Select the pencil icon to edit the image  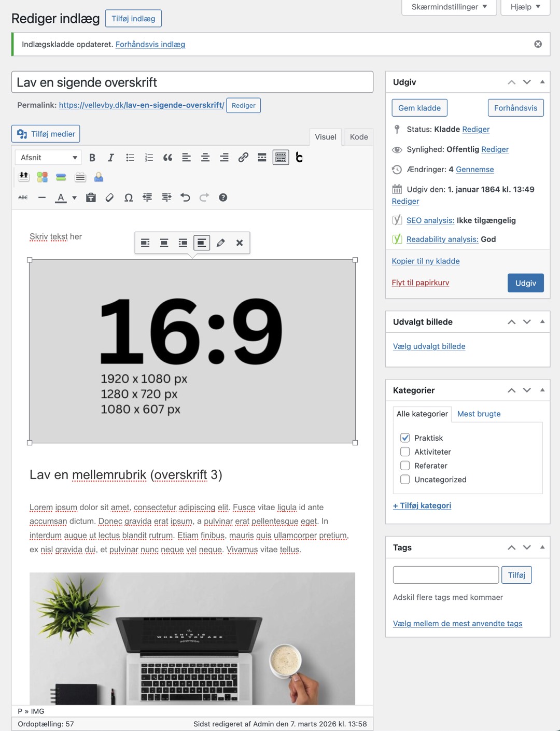(x=220, y=242)
